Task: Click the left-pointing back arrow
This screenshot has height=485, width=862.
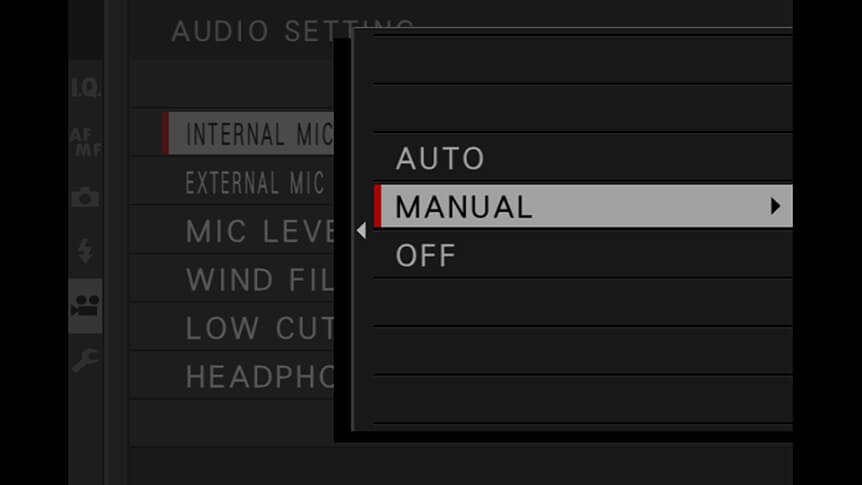Action: click(361, 230)
